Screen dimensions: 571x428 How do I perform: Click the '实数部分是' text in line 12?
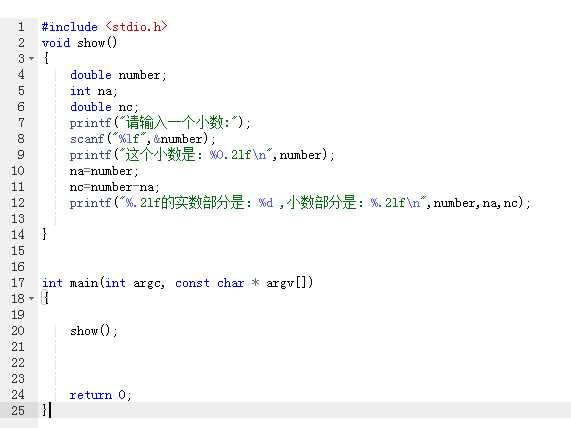pyautogui.click(x=209, y=203)
